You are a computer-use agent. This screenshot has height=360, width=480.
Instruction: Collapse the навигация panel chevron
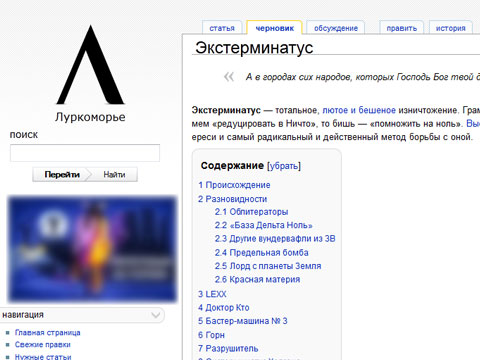click(155, 315)
